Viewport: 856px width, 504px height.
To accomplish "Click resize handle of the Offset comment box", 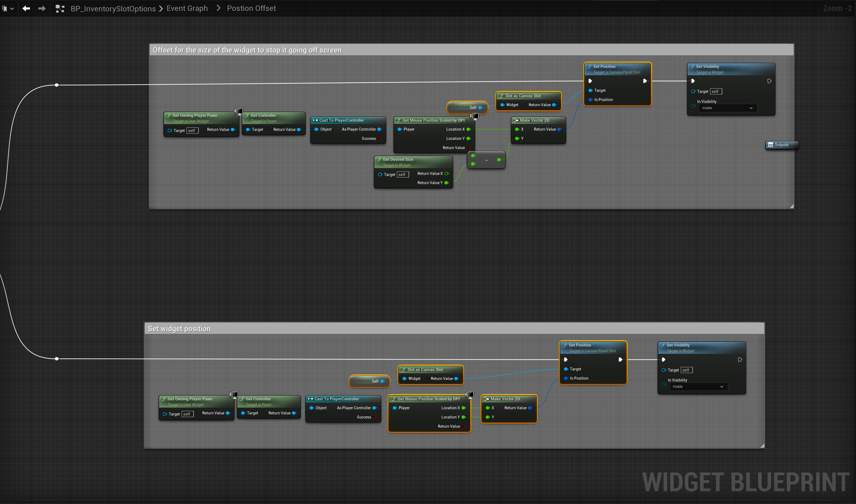I will (x=791, y=206).
